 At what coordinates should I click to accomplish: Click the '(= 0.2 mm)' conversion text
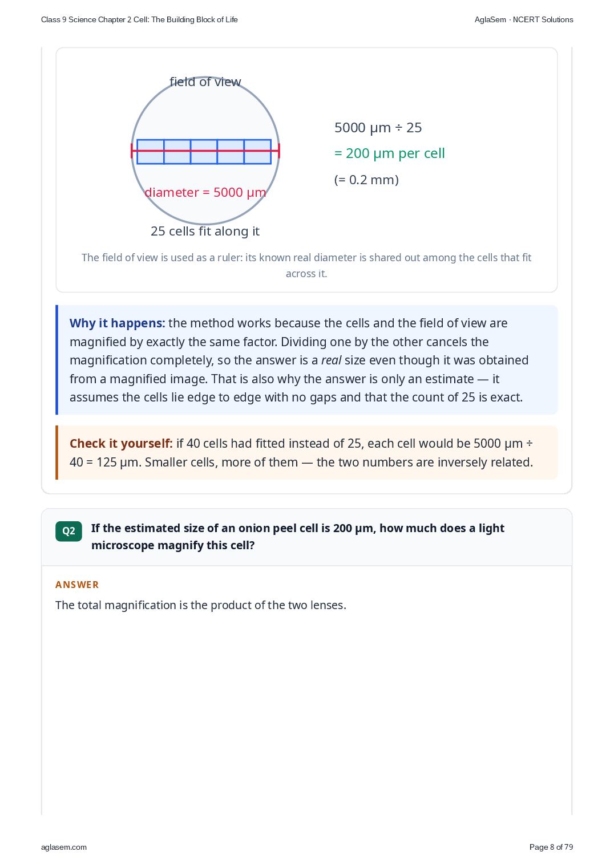(366, 180)
